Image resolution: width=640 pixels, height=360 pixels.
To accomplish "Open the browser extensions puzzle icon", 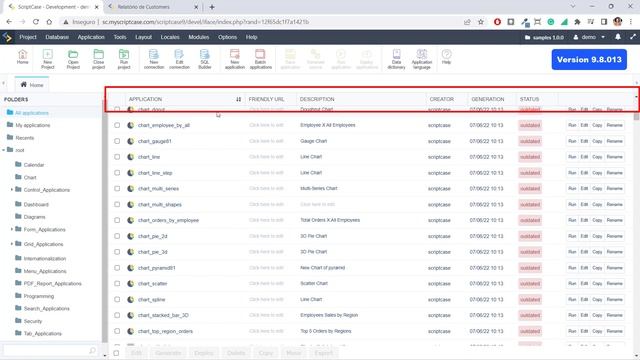I will (577, 22).
